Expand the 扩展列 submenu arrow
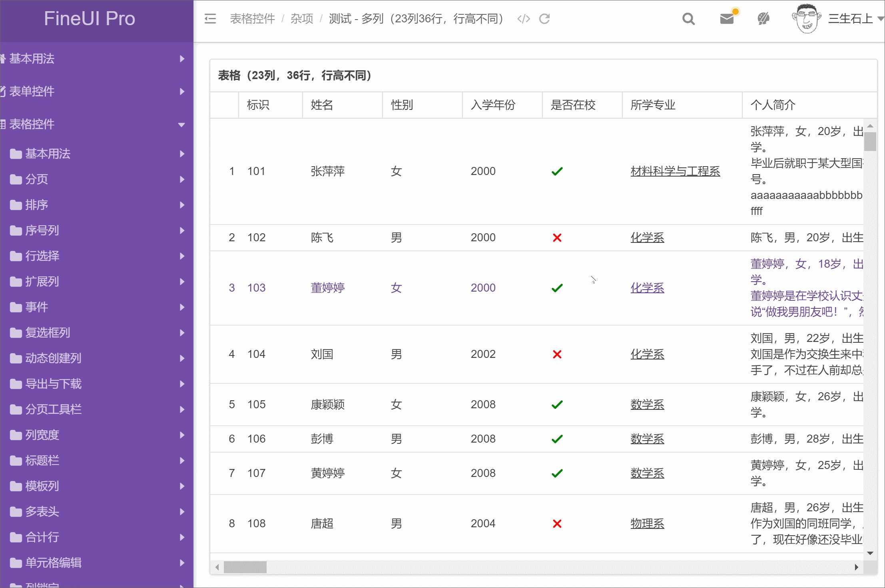885x588 pixels. tap(182, 282)
